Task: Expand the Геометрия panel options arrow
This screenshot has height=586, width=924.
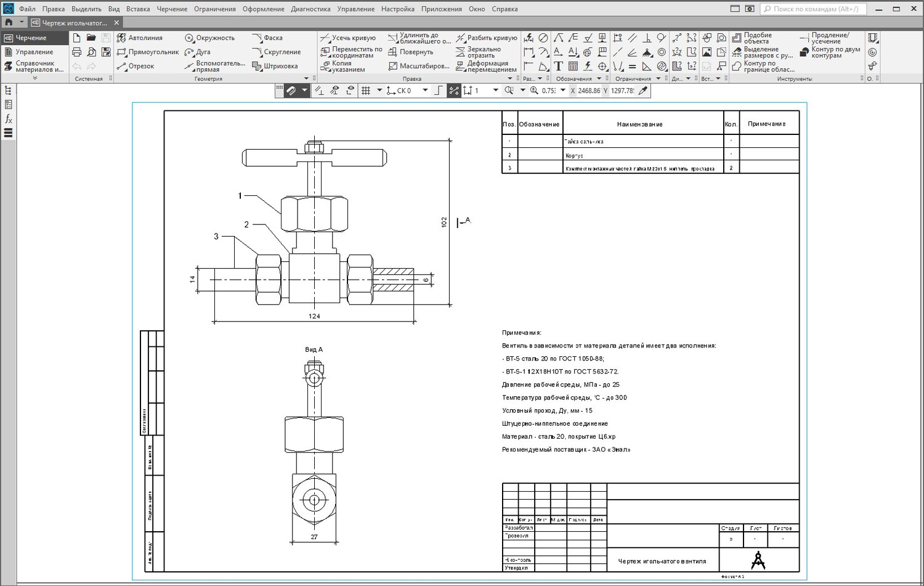Action: point(307,79)
